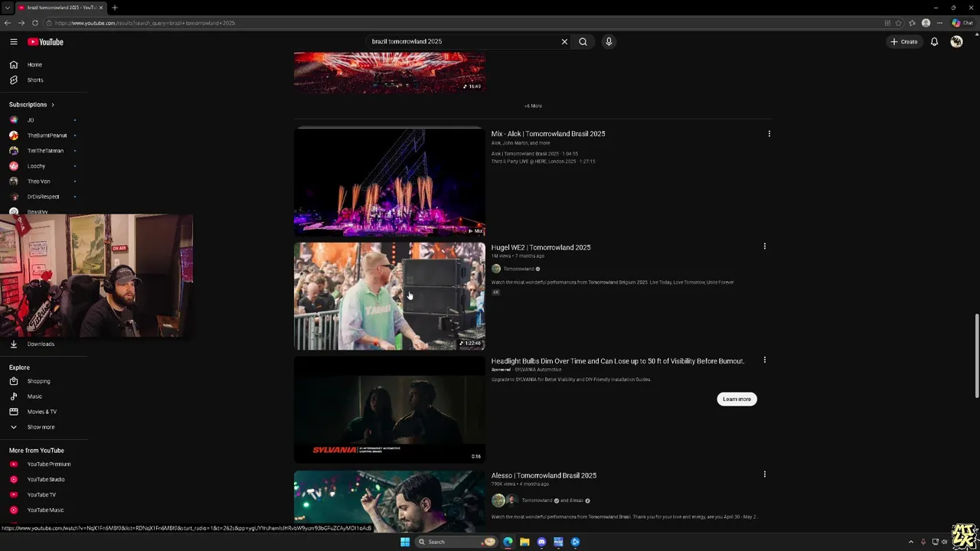Viewport: 980px width, 551px height.
Task: Click the Learn more ad button
Action: click(x=737, y=399)
